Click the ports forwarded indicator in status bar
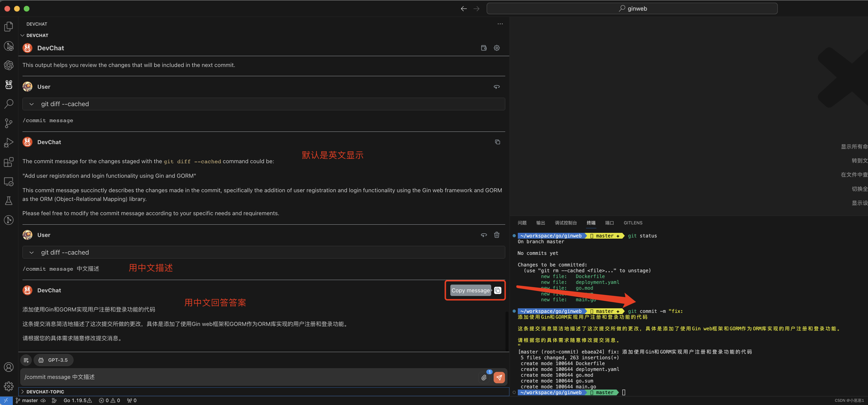 tap(132, 401)
